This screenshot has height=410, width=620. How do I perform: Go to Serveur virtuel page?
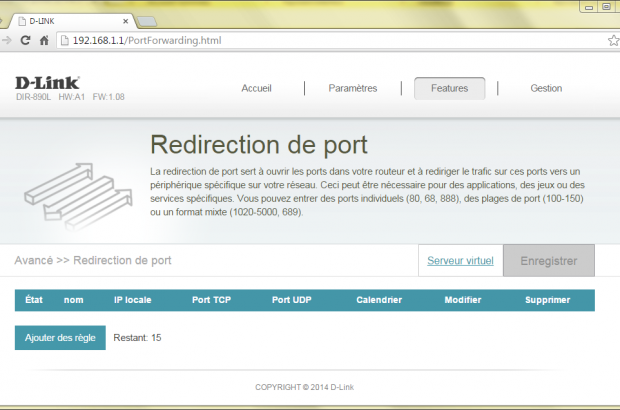click(460, 261)
